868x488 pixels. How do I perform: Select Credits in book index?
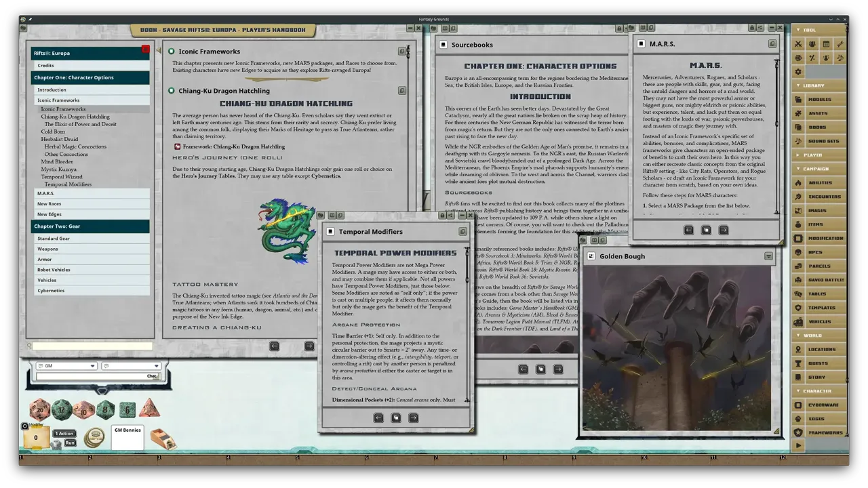(x=92, y=66)
